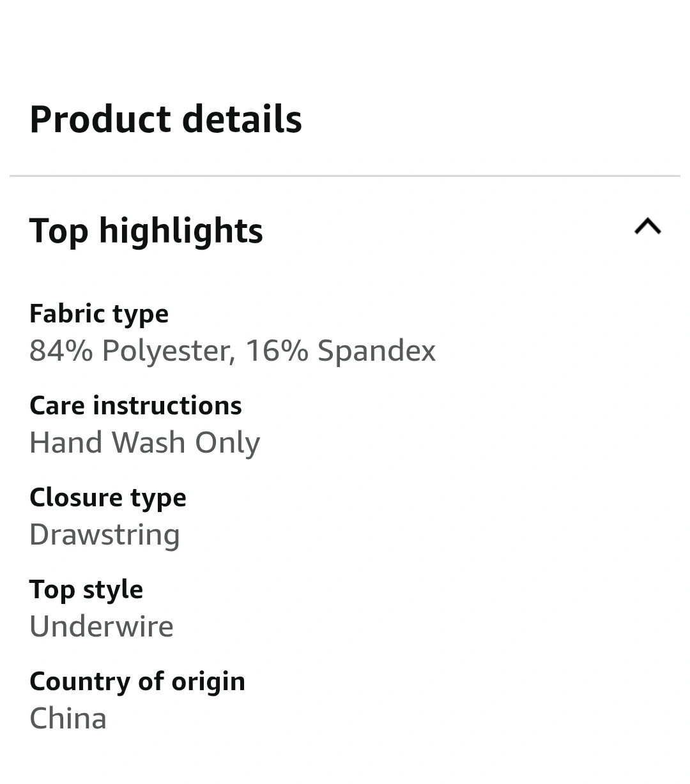Click the 84% figure in fabric composition
Screen dimensions: 690x784
pos(61,351)
